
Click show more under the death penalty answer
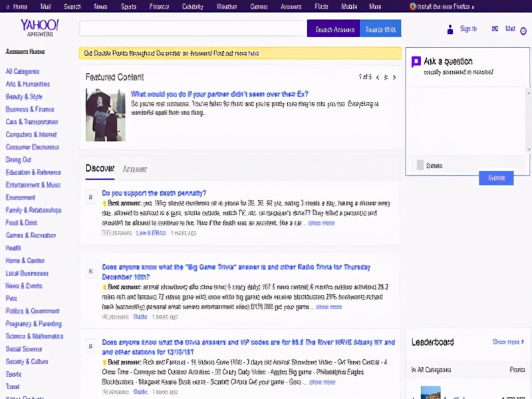321,223
